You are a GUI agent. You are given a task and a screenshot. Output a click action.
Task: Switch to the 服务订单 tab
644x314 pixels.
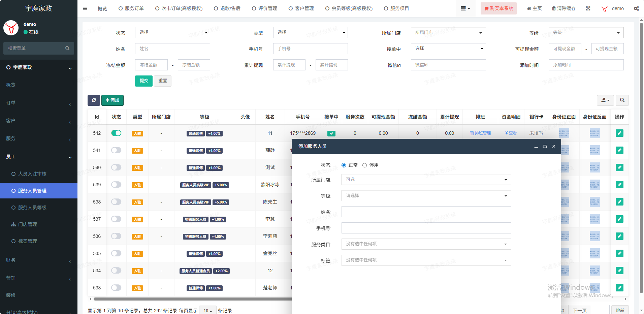pos(131,8)
